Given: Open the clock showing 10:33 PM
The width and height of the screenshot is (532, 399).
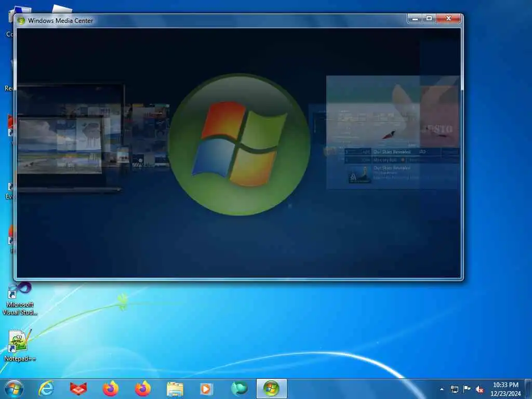Looking at the screenshot, I should pos(506,389).
